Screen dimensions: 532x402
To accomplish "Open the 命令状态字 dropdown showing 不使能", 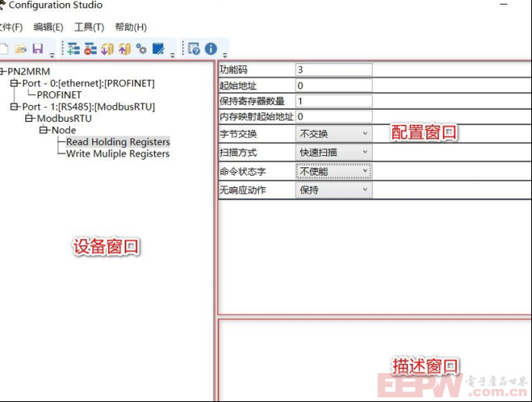I will click(333, 171).
